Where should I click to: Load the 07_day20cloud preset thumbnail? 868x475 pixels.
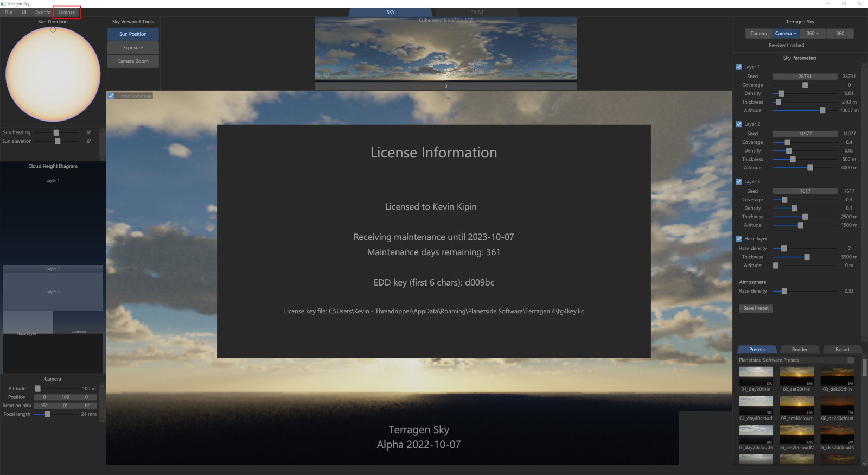[x=756, y=435]
